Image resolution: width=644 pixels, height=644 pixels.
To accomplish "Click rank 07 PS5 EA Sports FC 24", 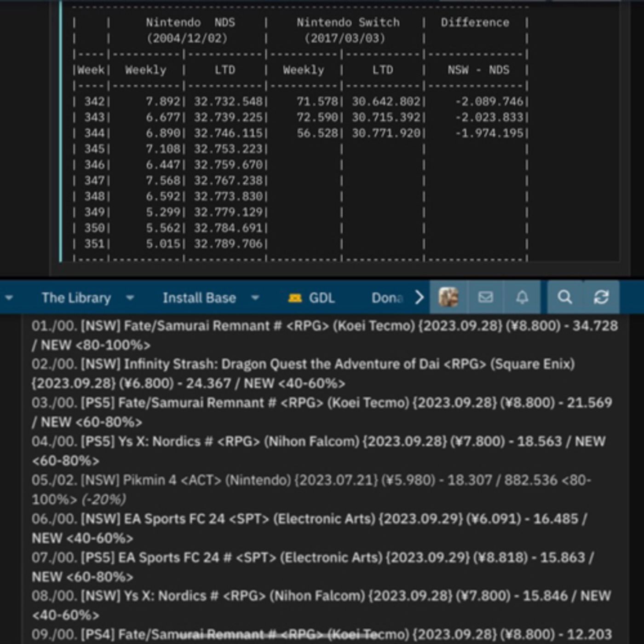I will click(313, 567).
